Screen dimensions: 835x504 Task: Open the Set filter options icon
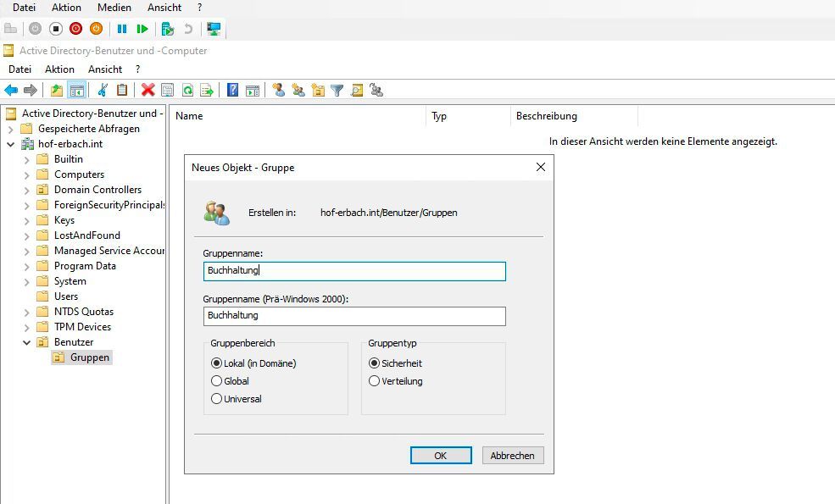coord(337,90)
